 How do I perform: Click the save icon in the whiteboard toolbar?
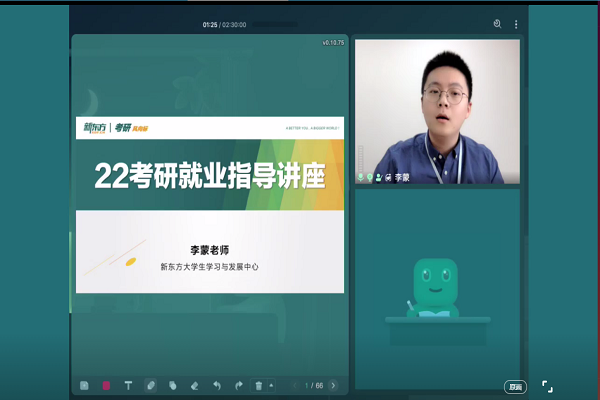click(x=85, y=385)
